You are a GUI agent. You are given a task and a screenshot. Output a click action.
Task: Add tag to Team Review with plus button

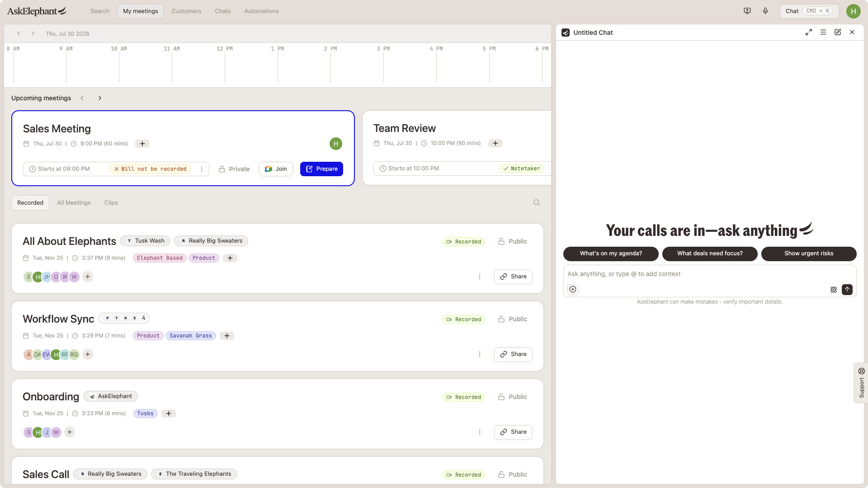coord(495,143)
